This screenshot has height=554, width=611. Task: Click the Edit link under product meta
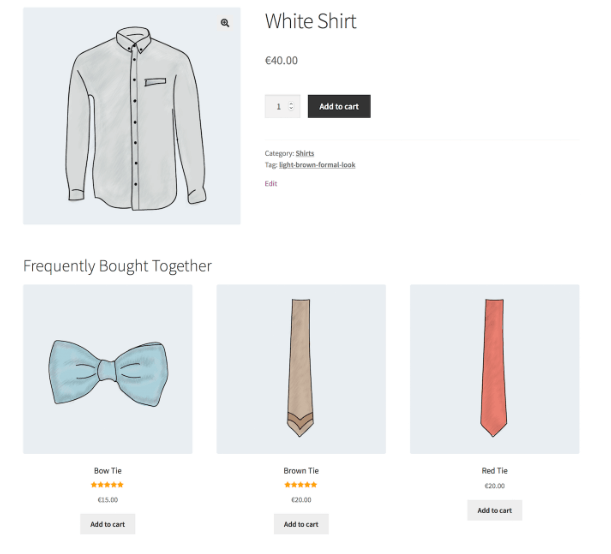(x=271, y=184)
